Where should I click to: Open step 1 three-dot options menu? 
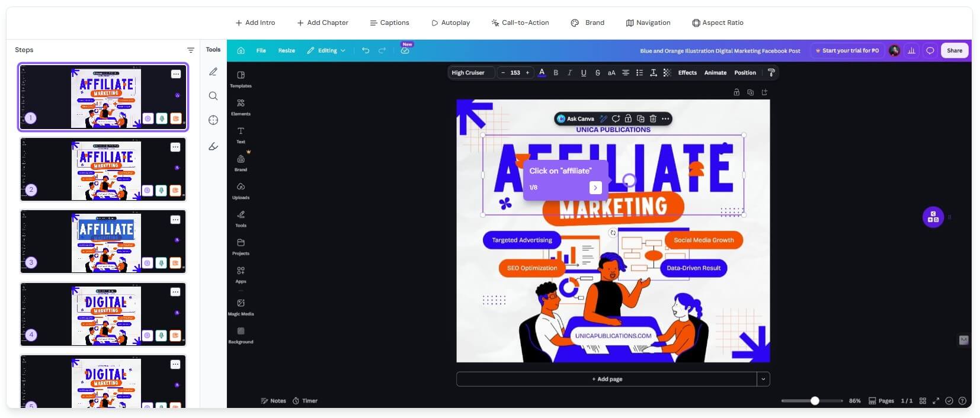point(176,74)
